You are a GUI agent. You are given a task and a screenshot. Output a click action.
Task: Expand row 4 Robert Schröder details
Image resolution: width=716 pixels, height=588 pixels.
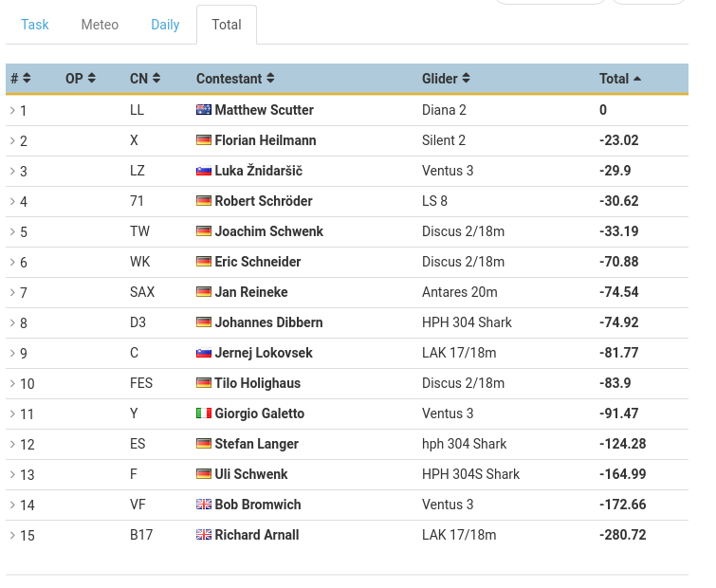click(12, 201)
